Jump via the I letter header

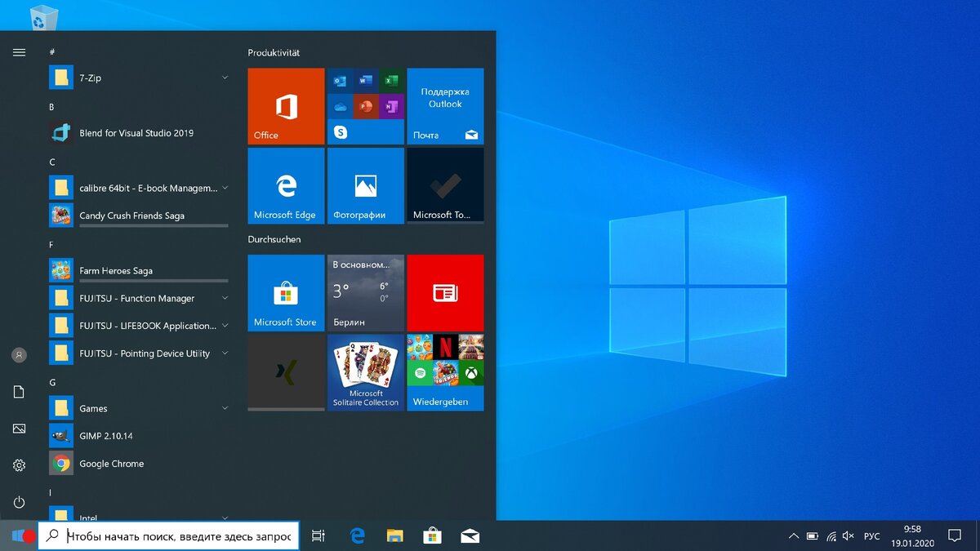pyautogui.click(x=51, y=492)
